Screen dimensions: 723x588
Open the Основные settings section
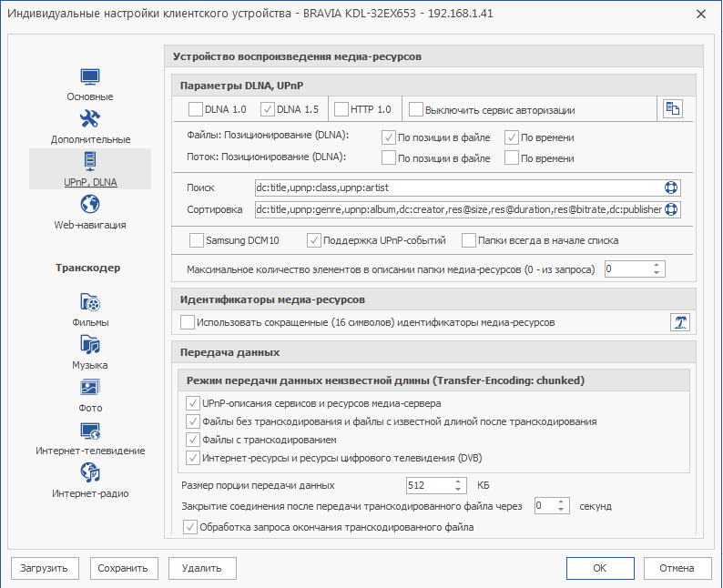pos(90,84)
